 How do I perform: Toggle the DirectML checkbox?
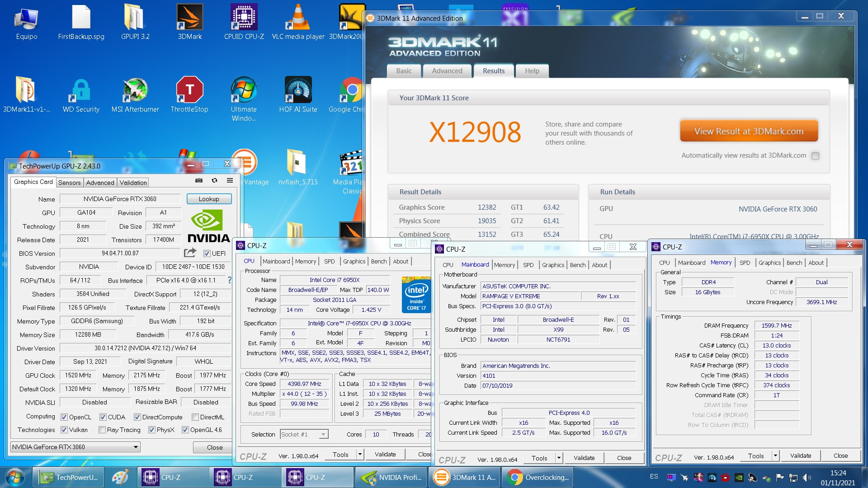tap(195, 417)
